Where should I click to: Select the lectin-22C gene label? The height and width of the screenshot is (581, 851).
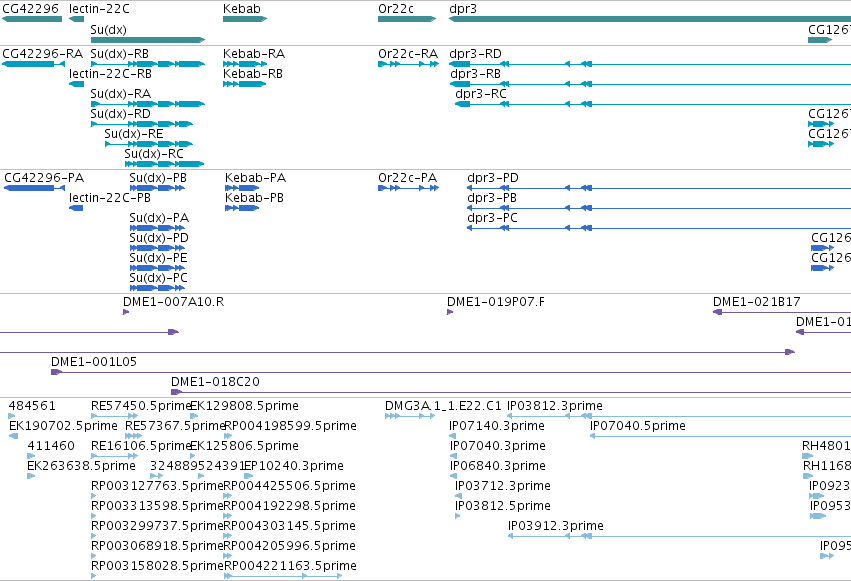99,9
